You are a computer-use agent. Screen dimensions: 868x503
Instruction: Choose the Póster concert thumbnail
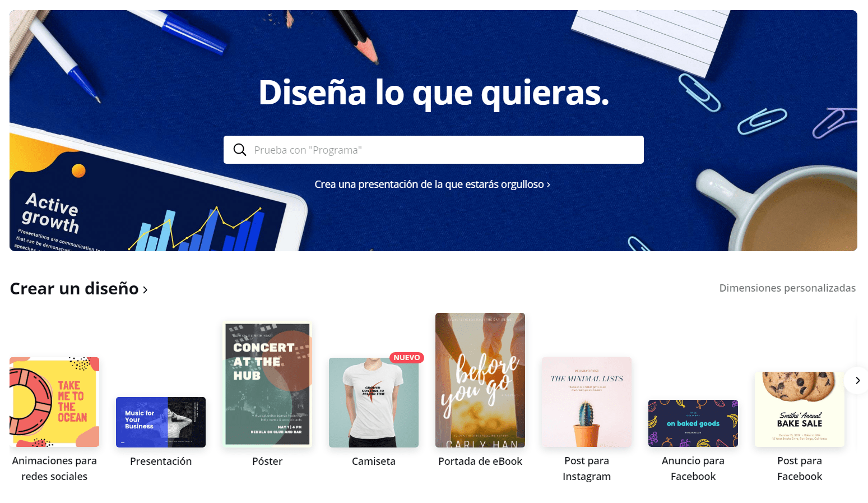click(267, 384)
